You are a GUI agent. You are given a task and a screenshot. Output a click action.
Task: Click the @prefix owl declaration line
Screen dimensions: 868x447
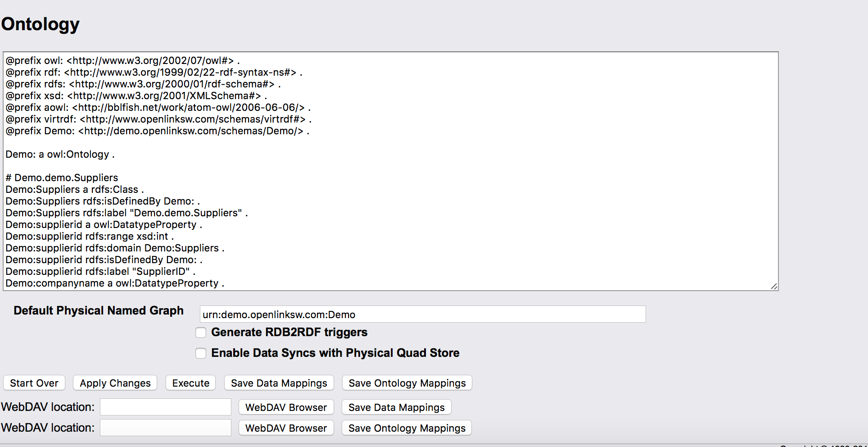tap(122, 60)
